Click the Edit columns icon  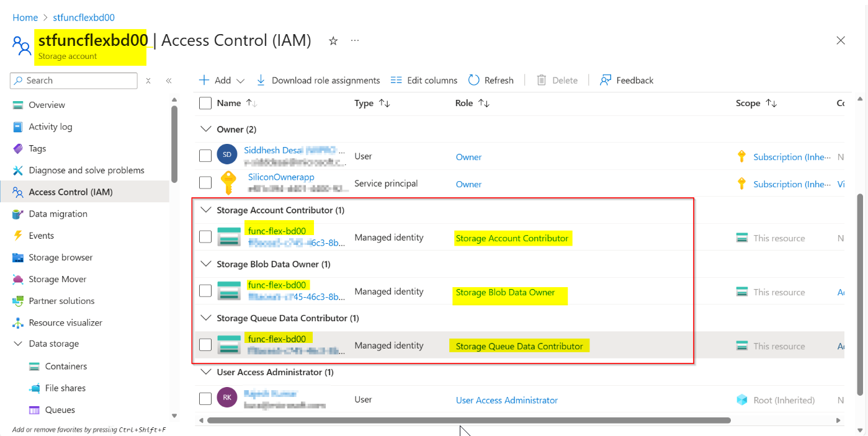coord(396,80)
